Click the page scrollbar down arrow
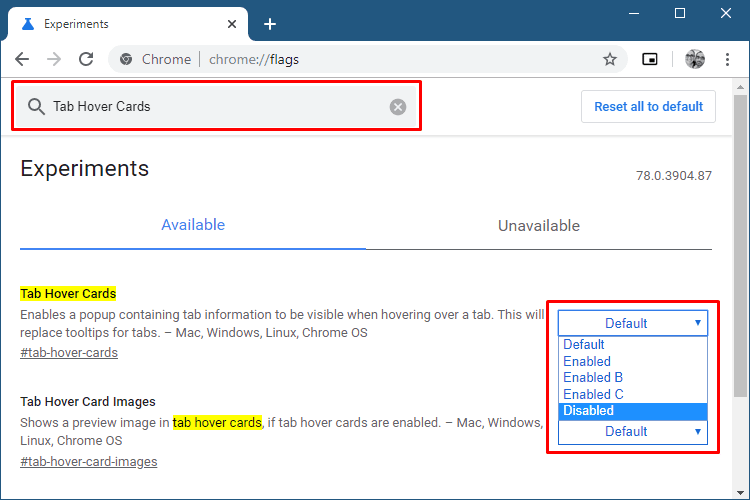This screenshot has height=500, width=750. pyautogui.click(x=740, y=493)
